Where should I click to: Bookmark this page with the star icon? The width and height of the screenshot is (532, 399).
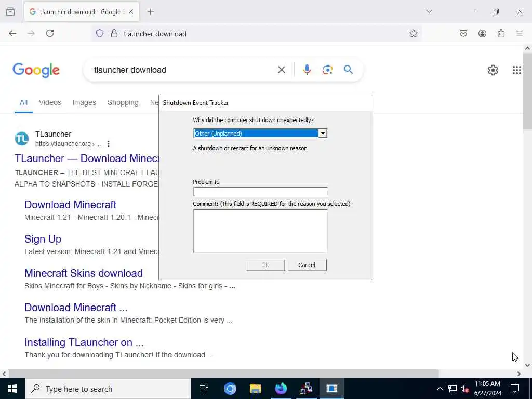tap(413, 33)
